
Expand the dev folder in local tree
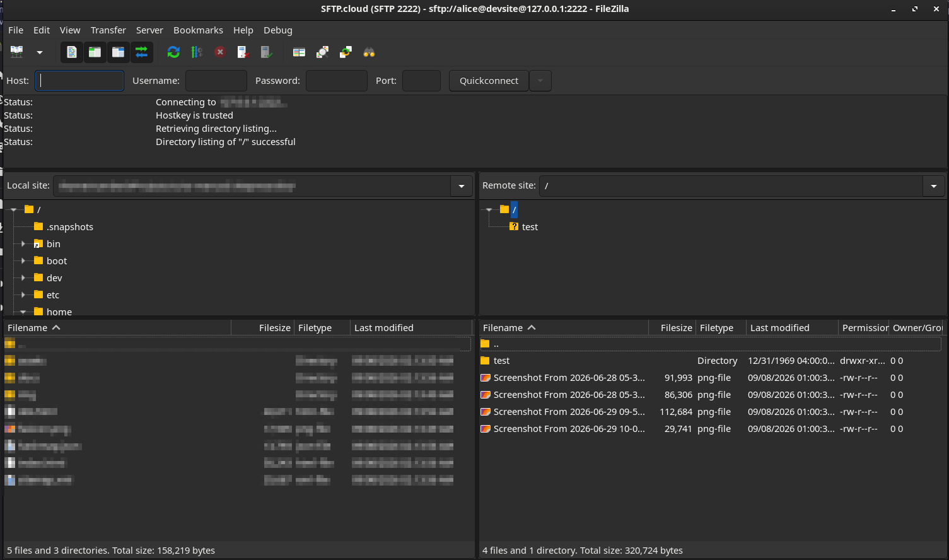pyautogui.click(x=23, y=277)
